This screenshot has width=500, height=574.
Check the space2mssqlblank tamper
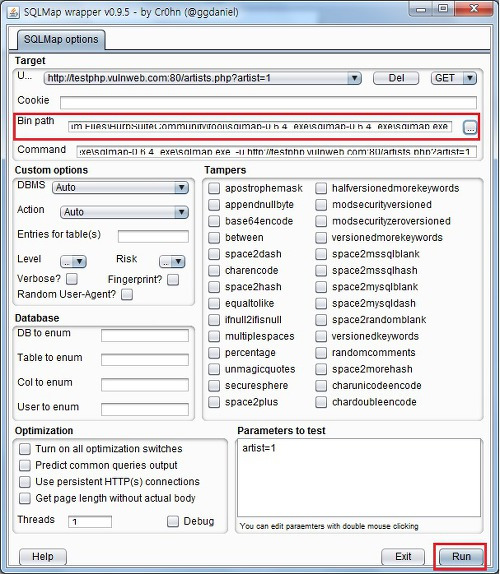coord(321,254)
